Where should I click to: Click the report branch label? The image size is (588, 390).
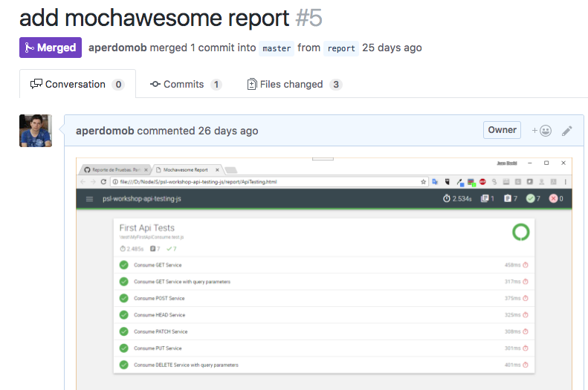coord(341,48)
